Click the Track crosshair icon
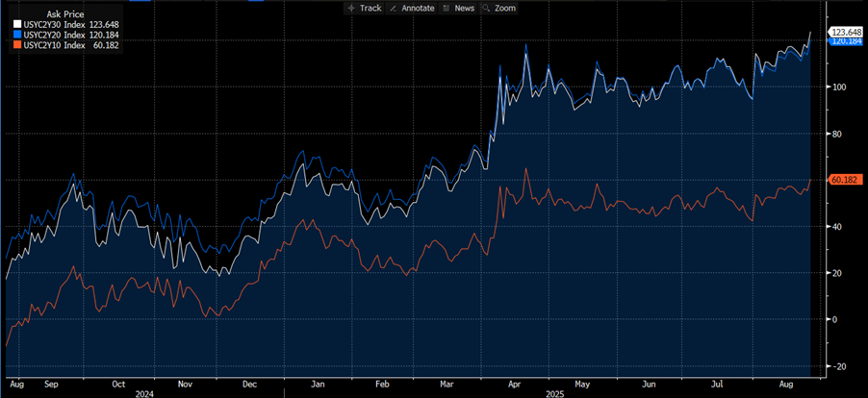Screen dimensions: 868x398 click(x=351, y=8)
